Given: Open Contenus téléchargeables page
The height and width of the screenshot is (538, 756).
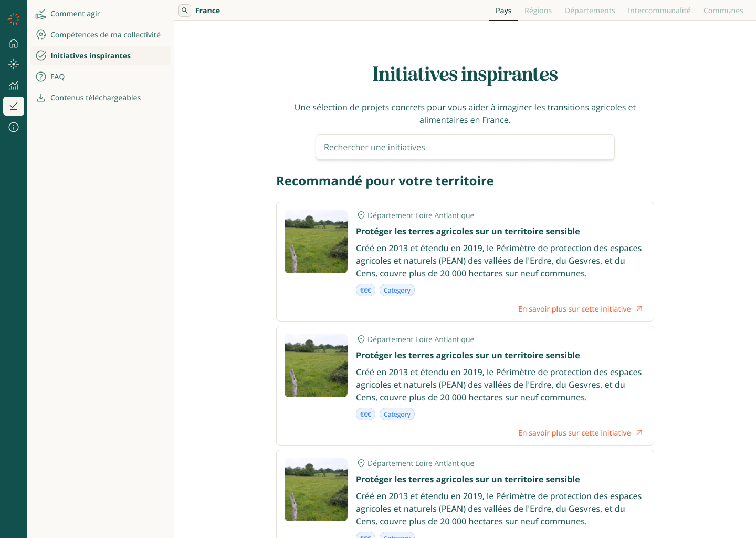Looking at the screenshot, I should click(x=95, y=98).
